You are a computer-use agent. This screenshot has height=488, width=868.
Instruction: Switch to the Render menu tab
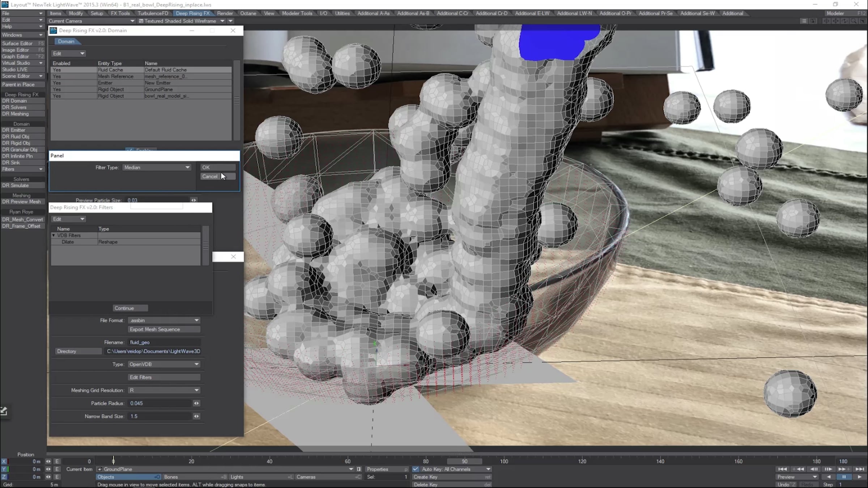pos(225,13)
